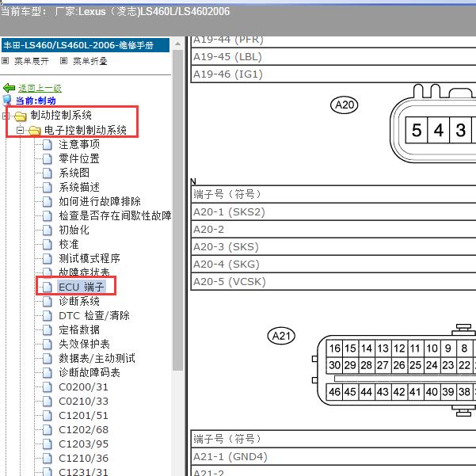Click the 当前:制动 book icon
Viewport: 476px width, 476px height.
click(6, 100)
